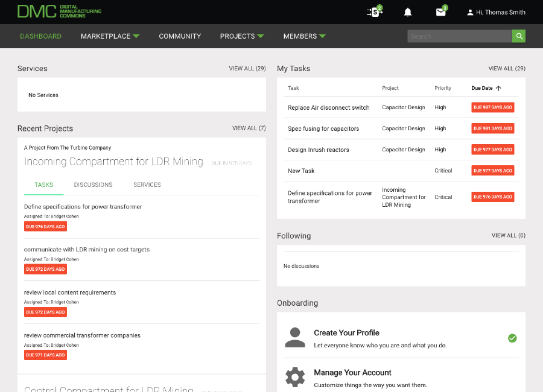
Task: Click View All (7) for Recent Projects
Action: click(249, 128)
